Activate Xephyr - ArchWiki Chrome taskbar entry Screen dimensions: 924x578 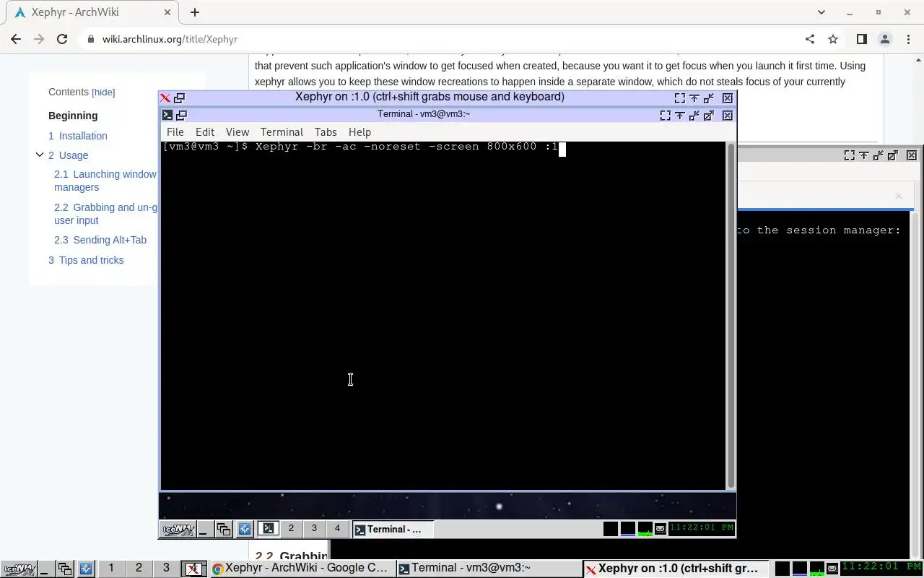[302, 569]
